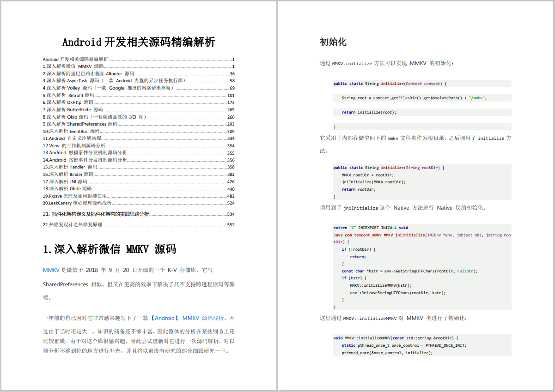
Task: Click the ButterKnife 源码 chapter entry
Action: pos(79,110)
